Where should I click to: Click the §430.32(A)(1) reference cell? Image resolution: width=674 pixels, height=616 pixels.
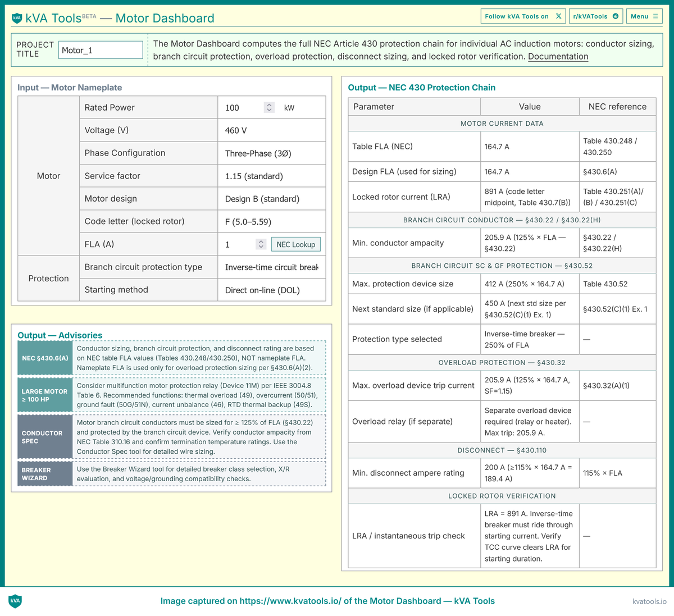617,386
